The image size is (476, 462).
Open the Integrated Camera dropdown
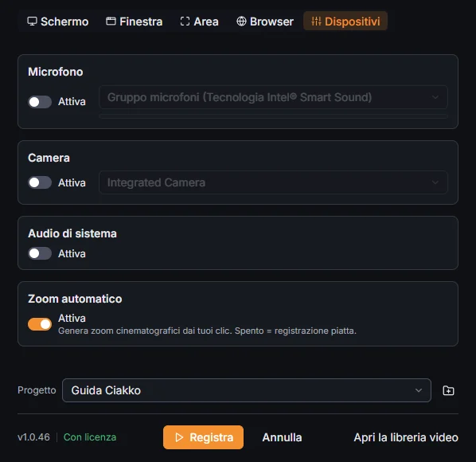[x=273, y=182]
